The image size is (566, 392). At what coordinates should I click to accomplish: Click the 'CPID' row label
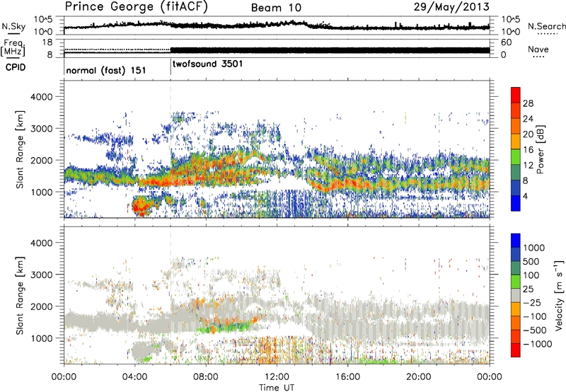pyautogui.click(x=16, y=67)
